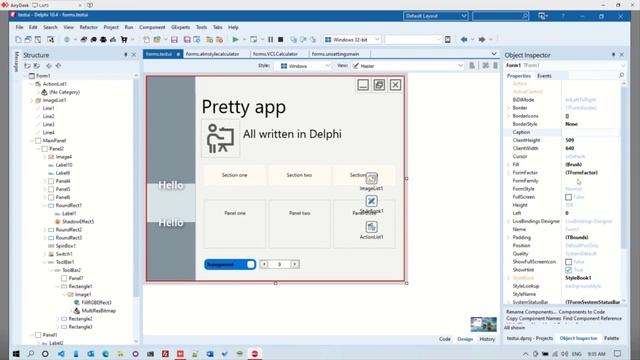Pin the Object Inspector panel
The image size is (640, 360).
click(613, 55)
